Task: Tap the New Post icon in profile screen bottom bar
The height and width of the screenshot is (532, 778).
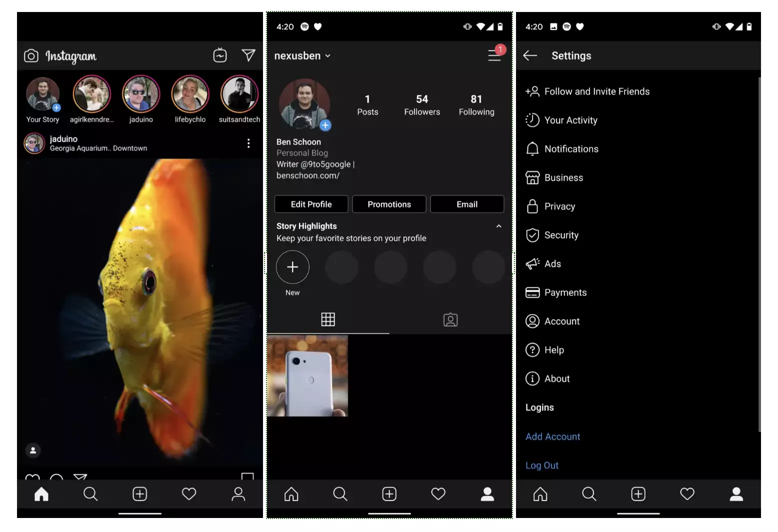Action: click(389, 494)
